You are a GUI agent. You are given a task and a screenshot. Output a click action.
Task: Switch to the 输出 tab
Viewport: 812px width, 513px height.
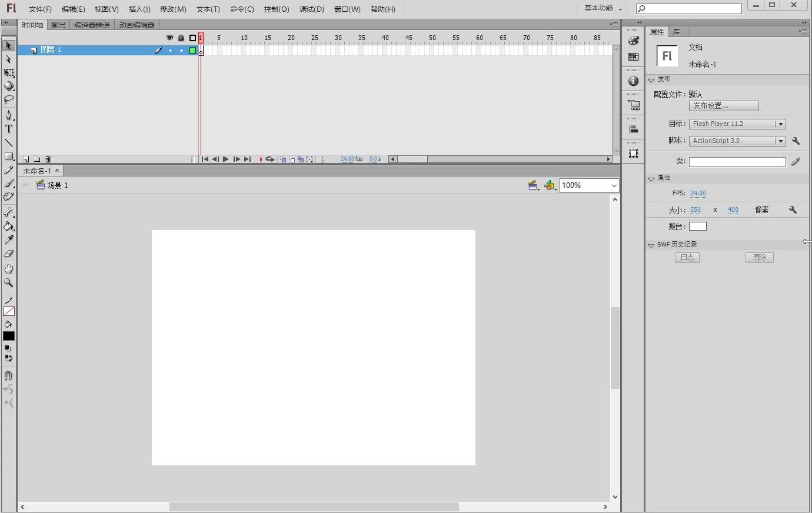click(58, 25)
